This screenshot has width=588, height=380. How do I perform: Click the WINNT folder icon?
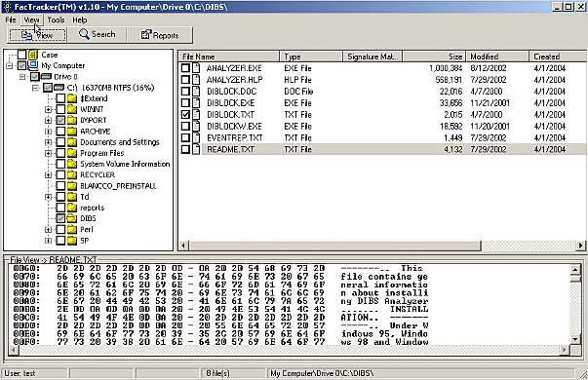click(72, 109)
